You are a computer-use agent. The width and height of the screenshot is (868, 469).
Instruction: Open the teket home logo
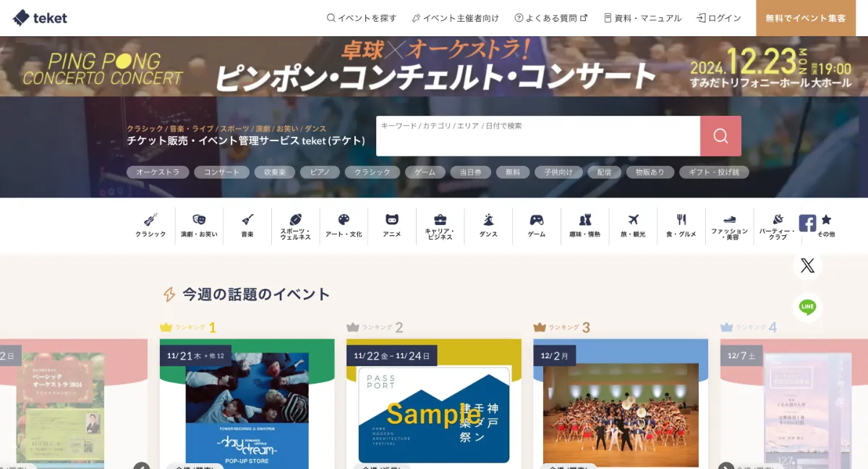40,18
